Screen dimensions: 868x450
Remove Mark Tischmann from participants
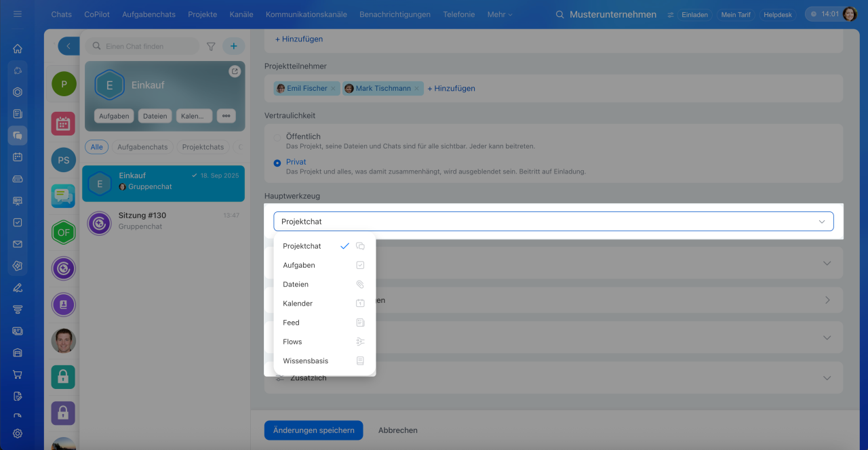[x=417, y=88]
